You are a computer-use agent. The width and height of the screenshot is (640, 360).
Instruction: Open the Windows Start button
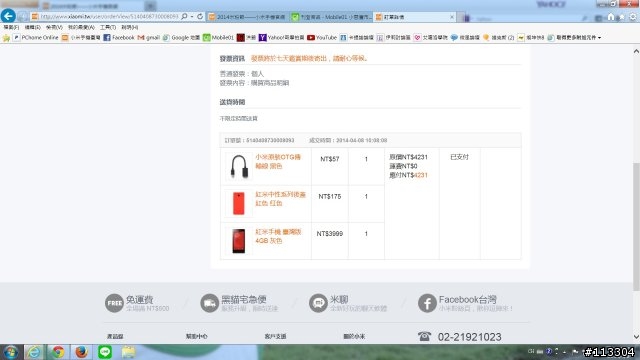click(11, 352)
